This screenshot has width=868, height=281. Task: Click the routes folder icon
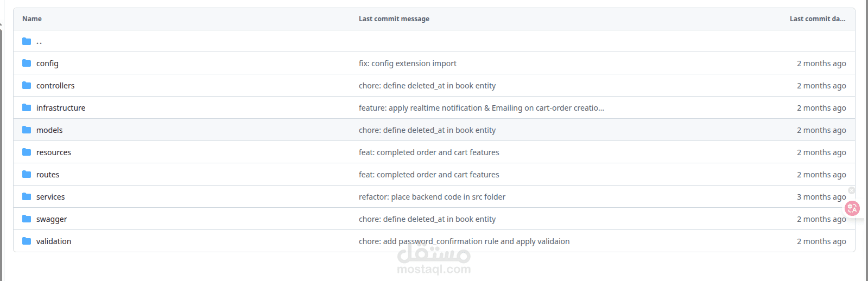pos(27,174)
